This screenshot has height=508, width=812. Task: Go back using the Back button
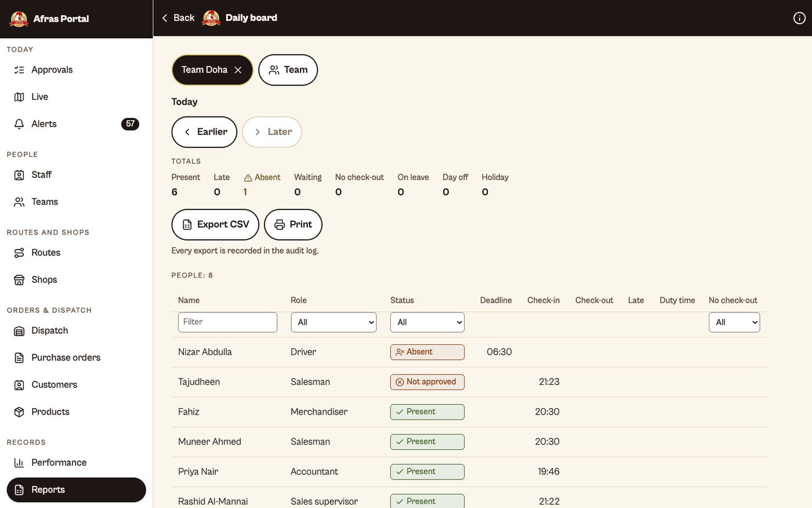[178, 18]
